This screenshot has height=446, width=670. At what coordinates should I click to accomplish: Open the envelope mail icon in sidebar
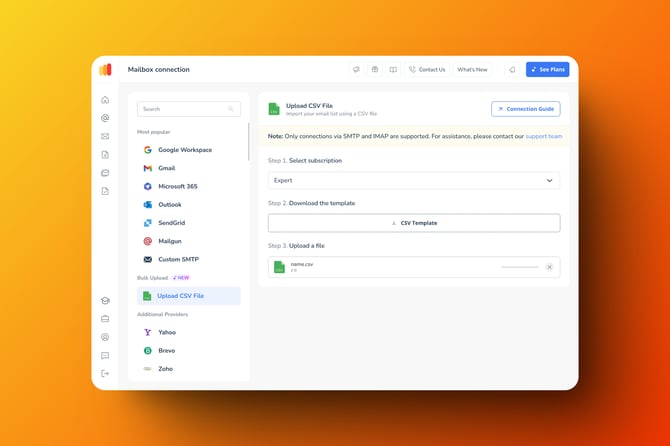(x=105, y=136)
